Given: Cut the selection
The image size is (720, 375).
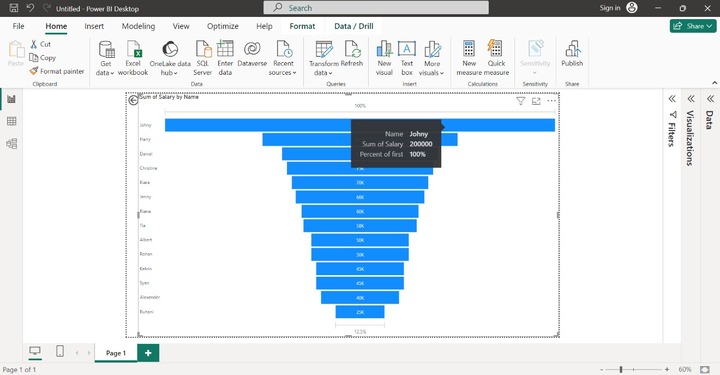Looking at the screenshot, I should [x=40, y=44].
